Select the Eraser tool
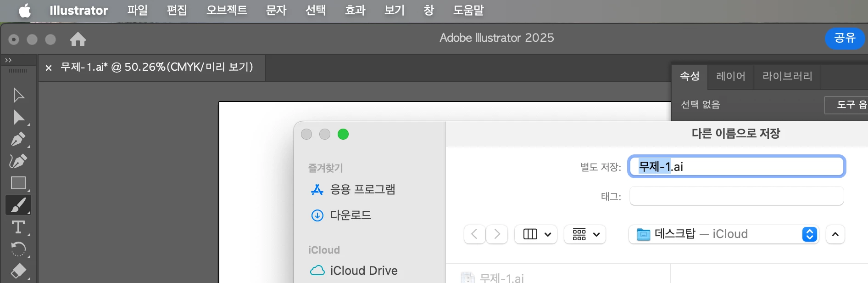Viewport: 868px width, 283px height. pos(18,271)
